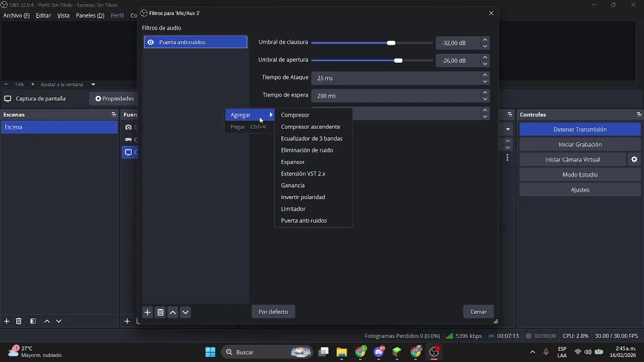Click Iniciar Cámara Virtual button
The image size is (644, 362).
573,159
